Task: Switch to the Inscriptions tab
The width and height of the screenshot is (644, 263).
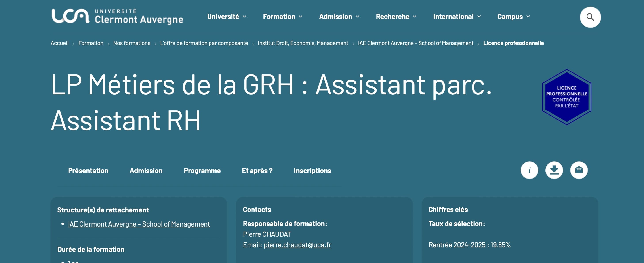Action: [312, 170]
